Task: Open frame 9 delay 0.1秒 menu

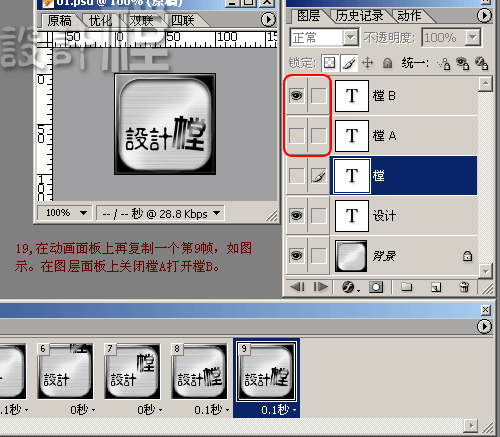Action: (279, 409)
